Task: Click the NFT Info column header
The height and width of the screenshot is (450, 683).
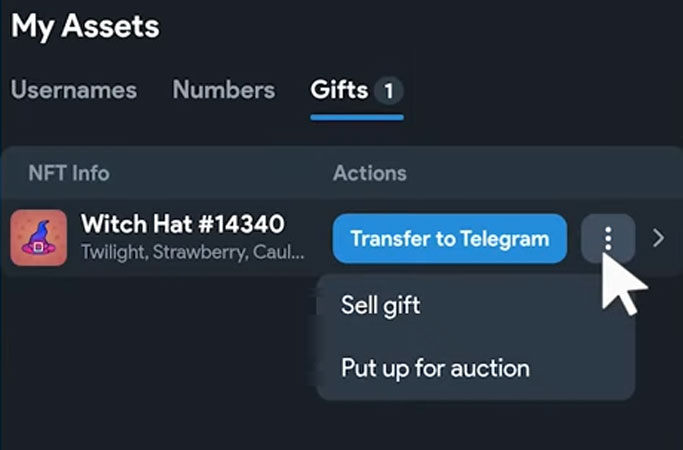Action: tap(69, 173)
